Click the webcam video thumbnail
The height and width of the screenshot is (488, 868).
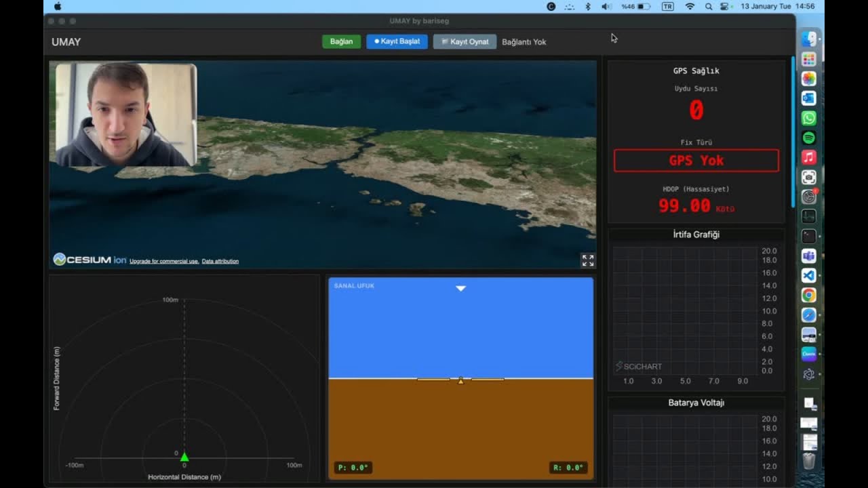pos(126,115)
